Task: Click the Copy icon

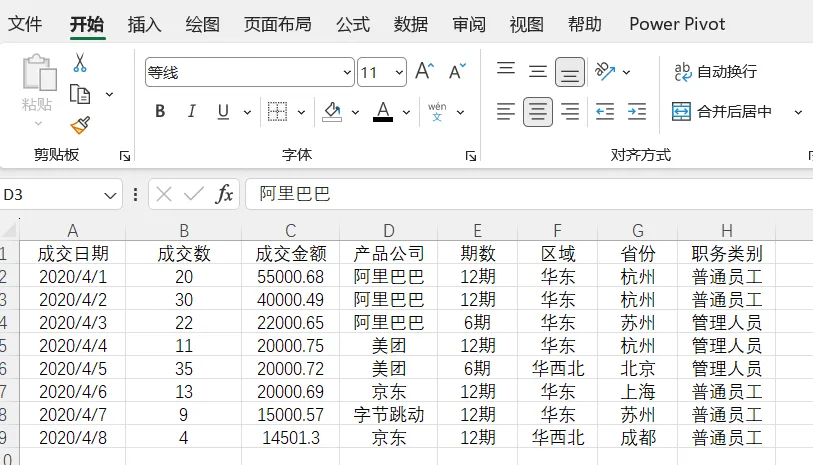Action: click(x=80, y=94)
